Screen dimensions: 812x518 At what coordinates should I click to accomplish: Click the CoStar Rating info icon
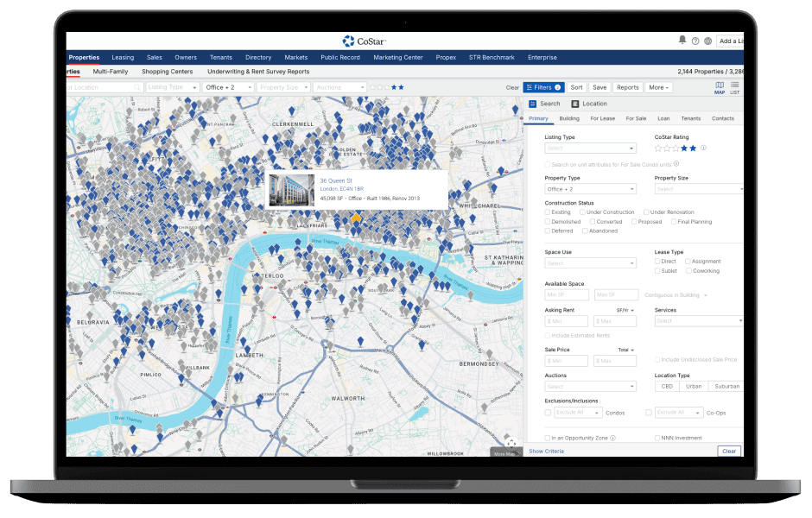(703, 148)
